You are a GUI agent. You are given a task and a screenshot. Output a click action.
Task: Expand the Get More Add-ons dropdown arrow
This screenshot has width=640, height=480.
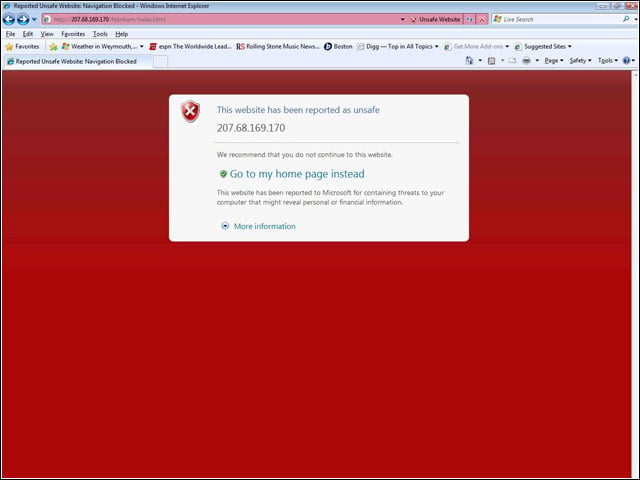(x=507, y=47)
